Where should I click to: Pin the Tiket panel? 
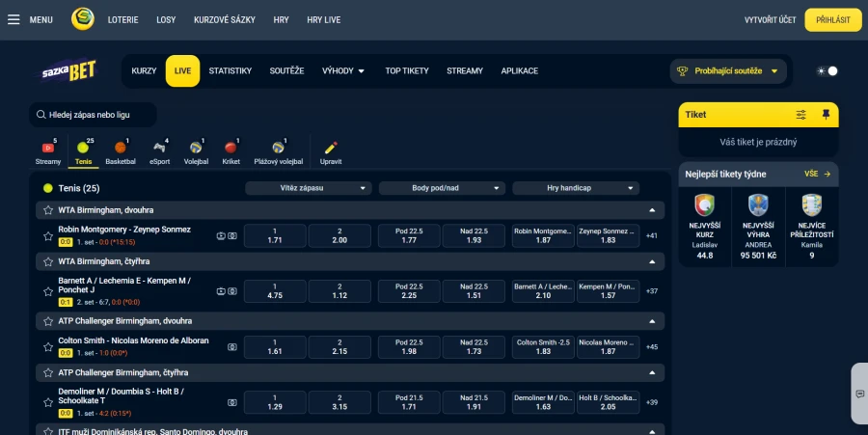pos(826,115)
